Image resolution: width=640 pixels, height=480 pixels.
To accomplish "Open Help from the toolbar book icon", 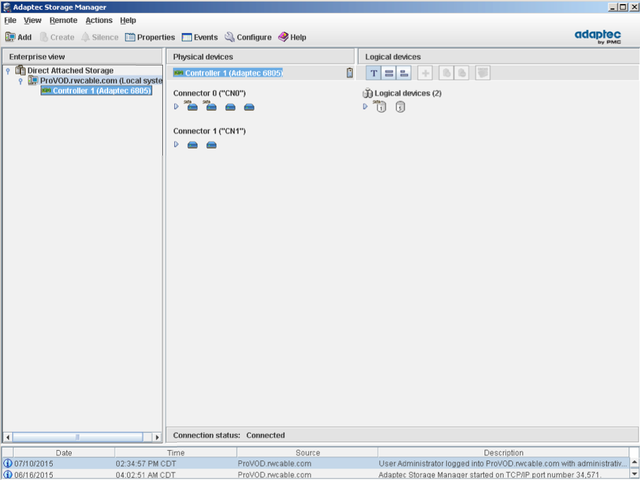I will coord(292,37).
